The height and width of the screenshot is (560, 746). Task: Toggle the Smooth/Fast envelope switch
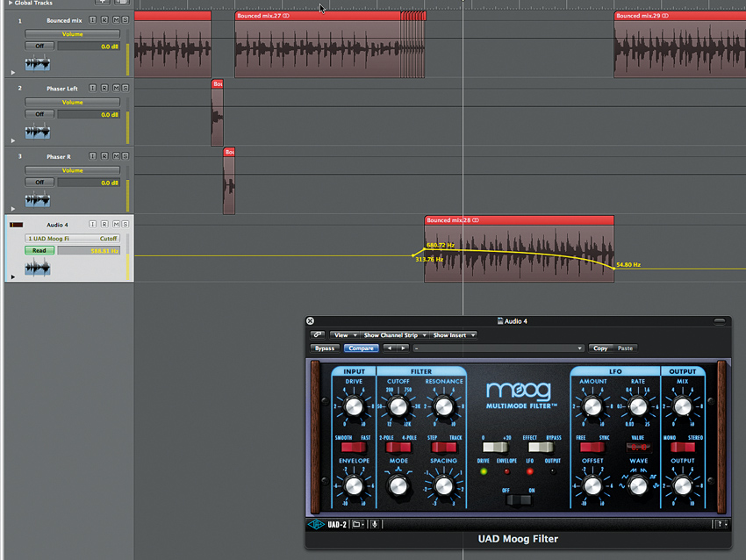click(x=353, y=448)
